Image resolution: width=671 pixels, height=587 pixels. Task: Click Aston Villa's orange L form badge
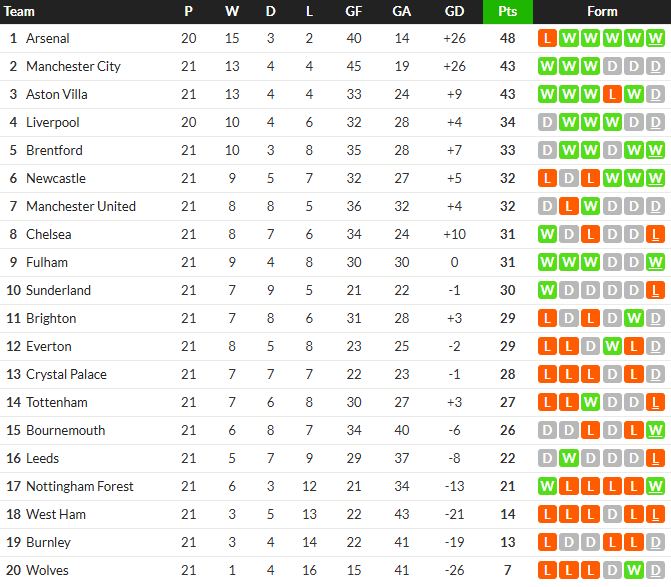[x=612, y=95]
